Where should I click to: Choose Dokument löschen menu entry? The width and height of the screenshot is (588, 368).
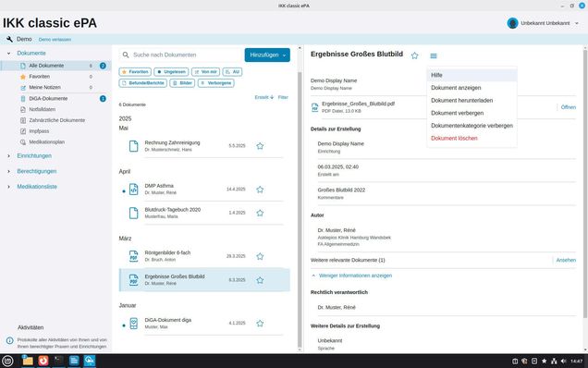pos(472,138)
